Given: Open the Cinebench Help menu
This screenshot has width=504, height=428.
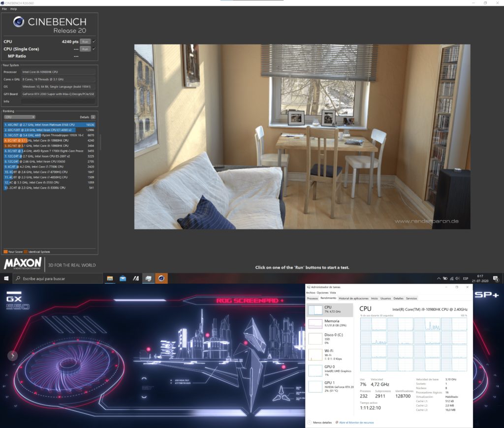Looking at the screenshot, I should [x=13, y=9].
